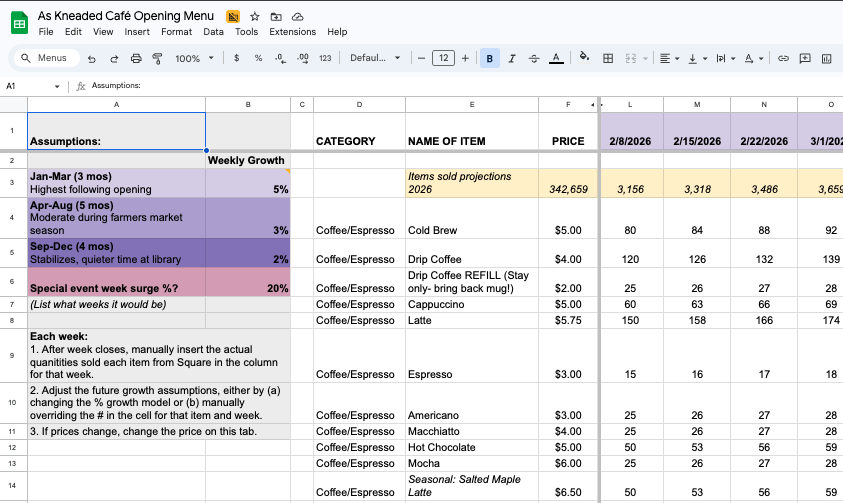Insert a link with chain icon
This screenshot has height=503, width=843.
pos(783,58)
